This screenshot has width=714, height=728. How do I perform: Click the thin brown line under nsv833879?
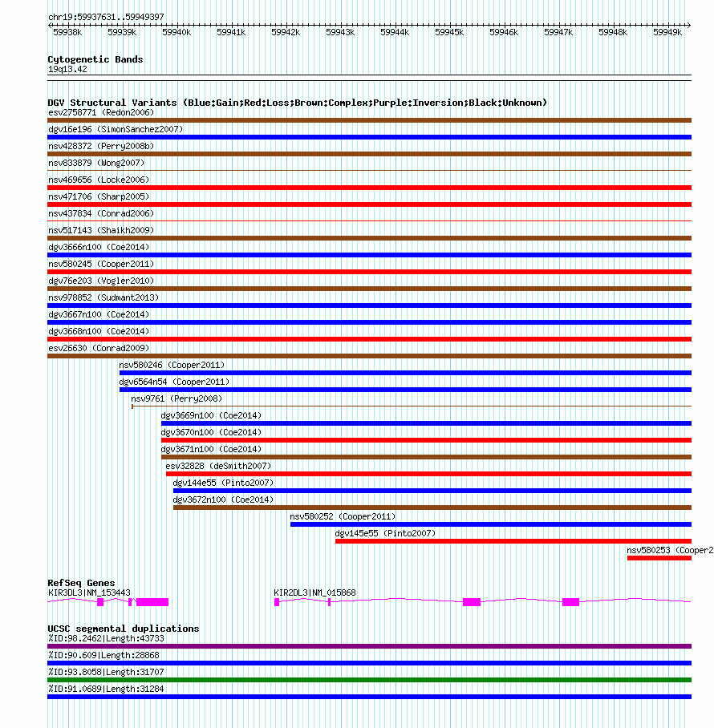pos(369,171)
